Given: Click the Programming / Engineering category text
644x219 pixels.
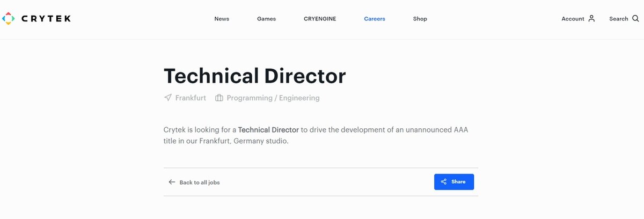Looking at the screenshot, I should tap(273, 98).
